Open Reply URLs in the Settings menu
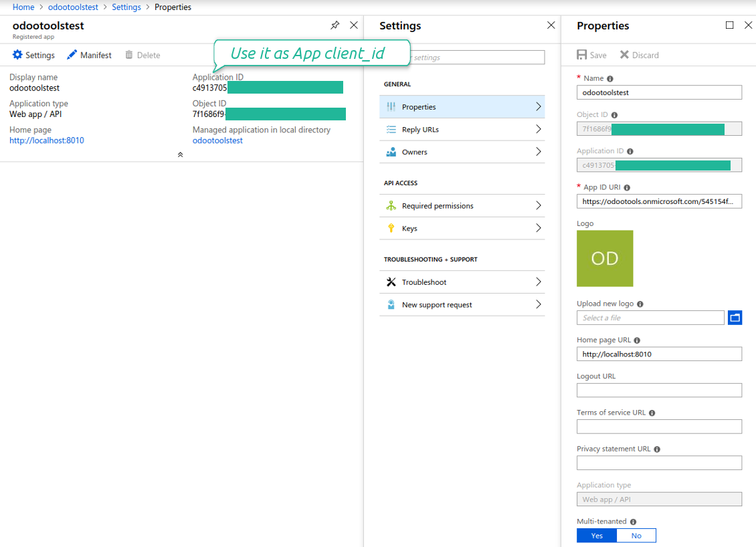 462,129
